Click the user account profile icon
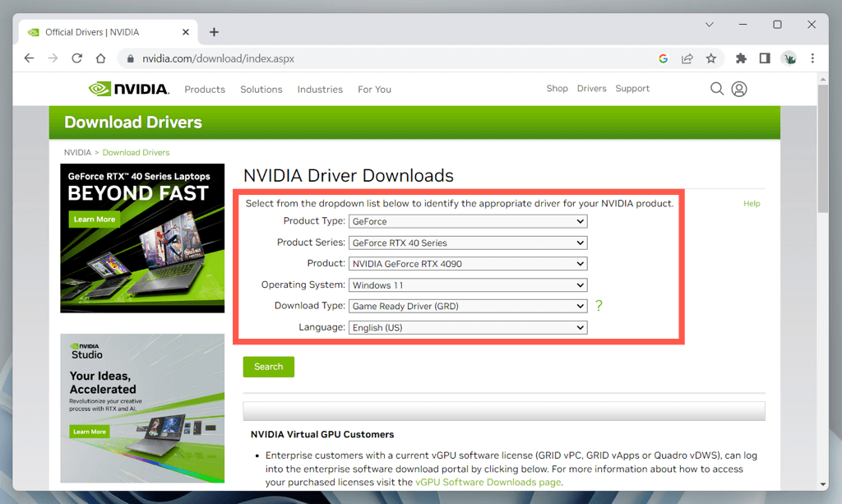 (739, 89)
